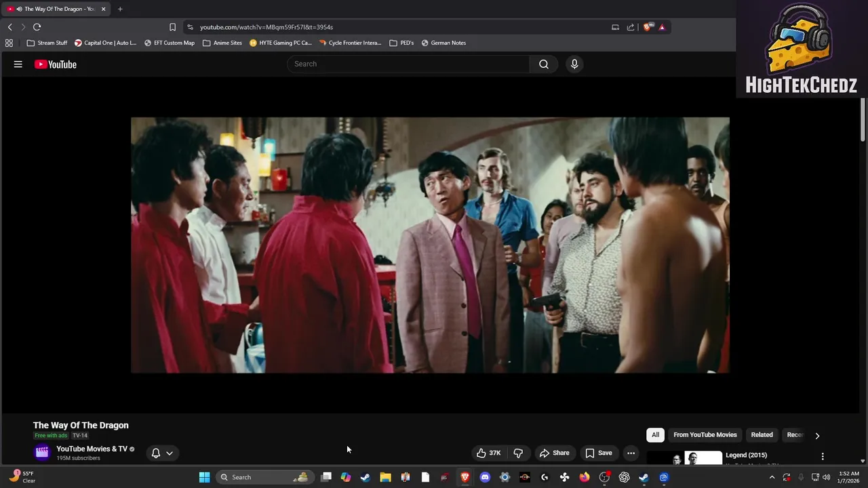Open Task View on taskbar
Viewport: 868px width, 488px height.
point(326,477)
